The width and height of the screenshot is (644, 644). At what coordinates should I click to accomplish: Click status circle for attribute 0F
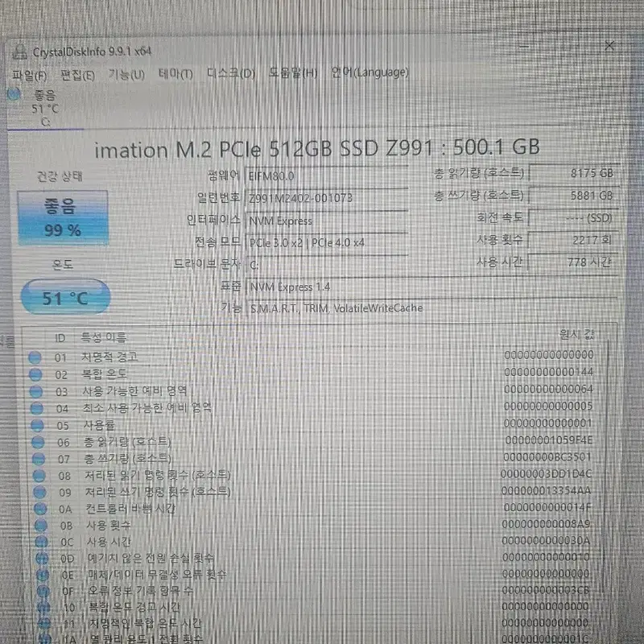pyautogui.click(x=43, y=592)
